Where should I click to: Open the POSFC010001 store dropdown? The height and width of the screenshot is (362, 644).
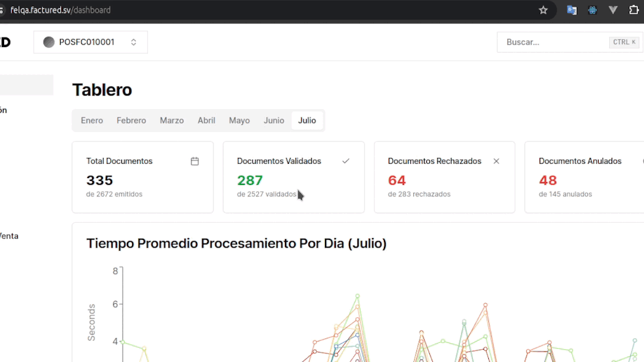(x=90, y=42)
